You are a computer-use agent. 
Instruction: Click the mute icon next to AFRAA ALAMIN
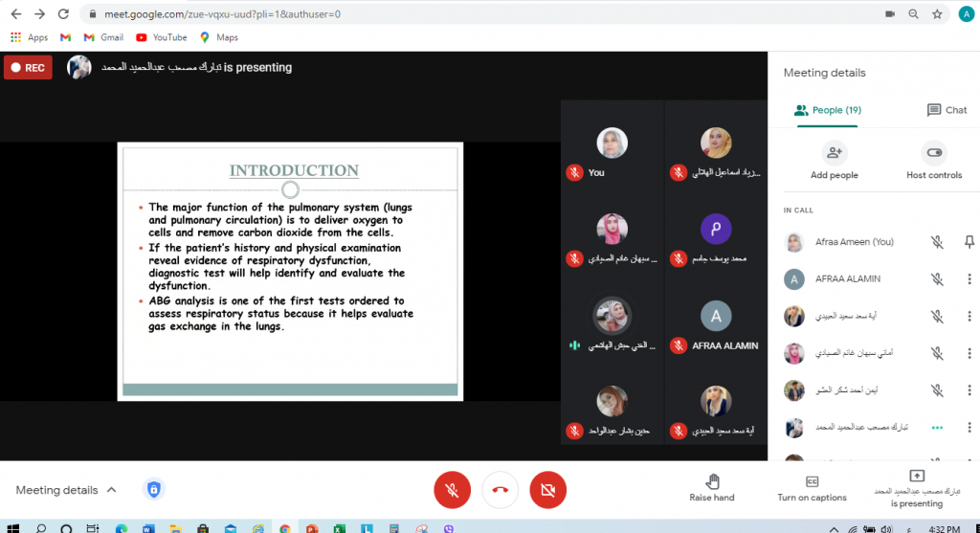pyautogui.click(x=937, y=279)
